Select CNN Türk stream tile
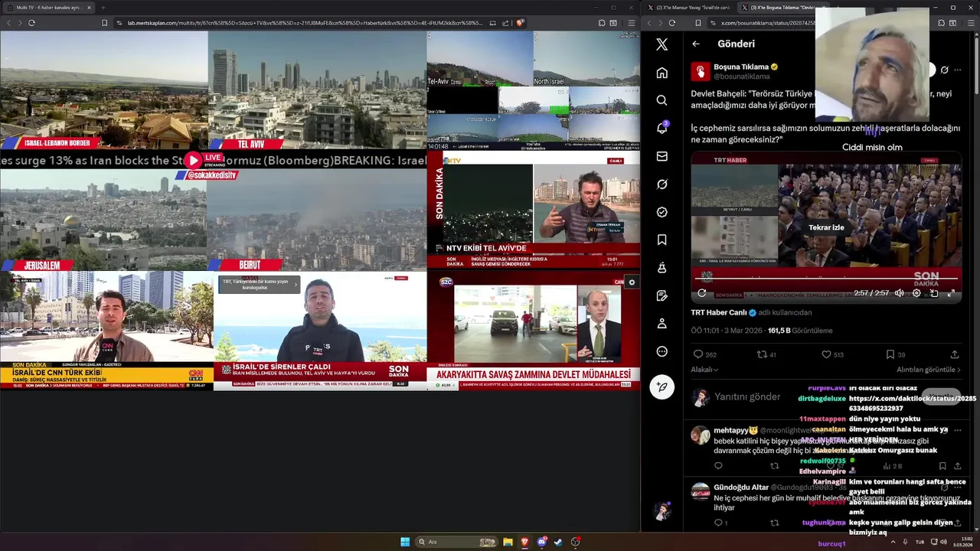This screenshot has width=980, height=551. coord(106,331)
